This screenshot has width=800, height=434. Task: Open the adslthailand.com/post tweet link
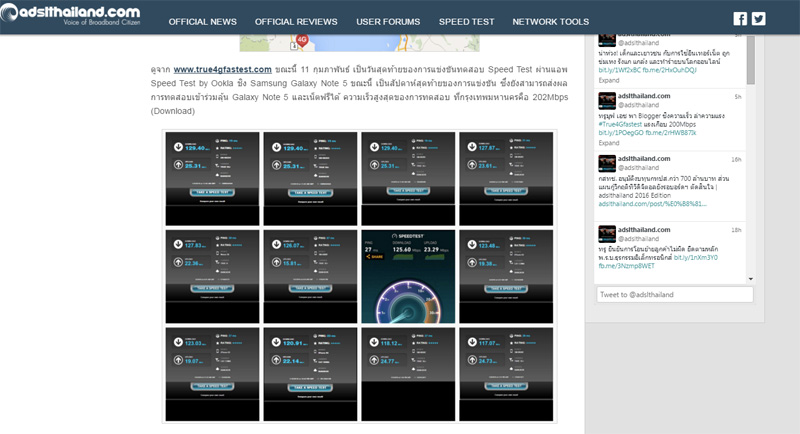653,204
